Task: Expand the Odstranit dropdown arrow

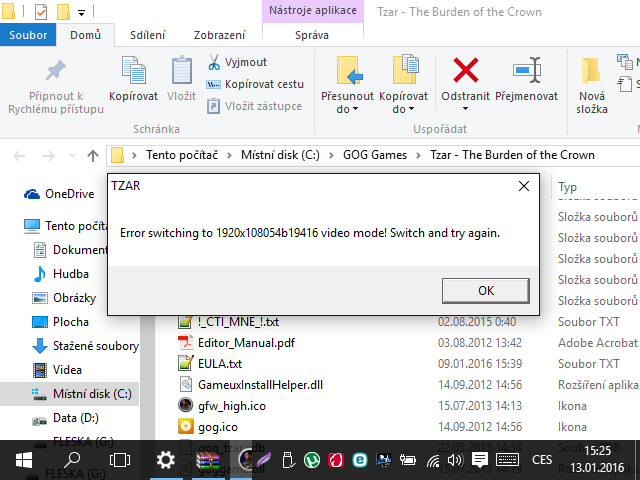Action: [466, 109]
